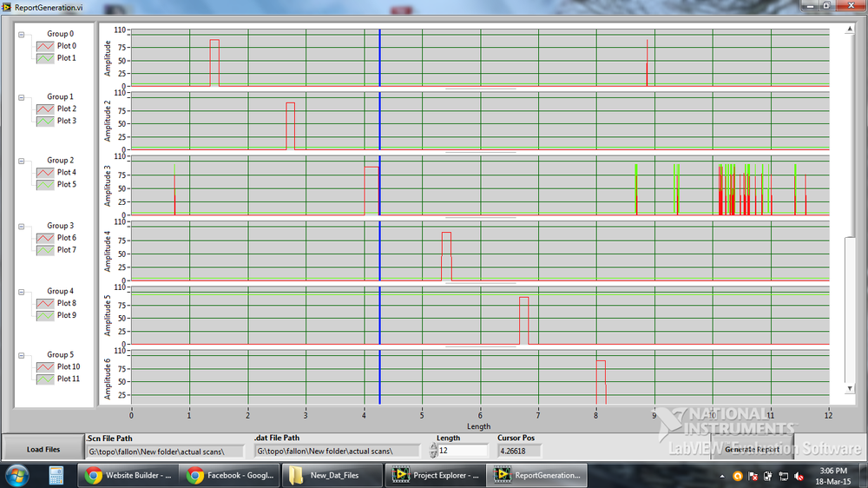Select the Group 3 label
Screen dimensions: 868x488
click(61, 226)
